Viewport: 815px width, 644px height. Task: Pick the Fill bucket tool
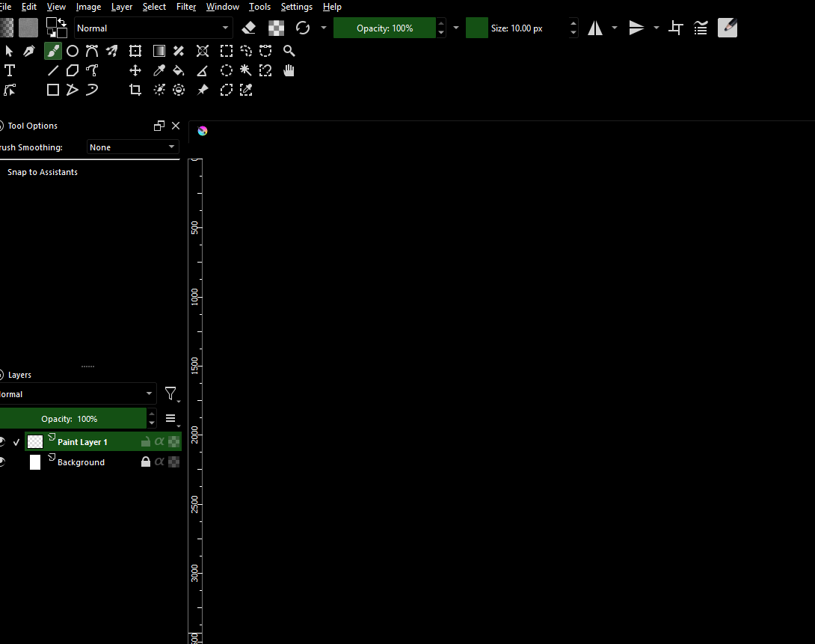tap(179, 70)
